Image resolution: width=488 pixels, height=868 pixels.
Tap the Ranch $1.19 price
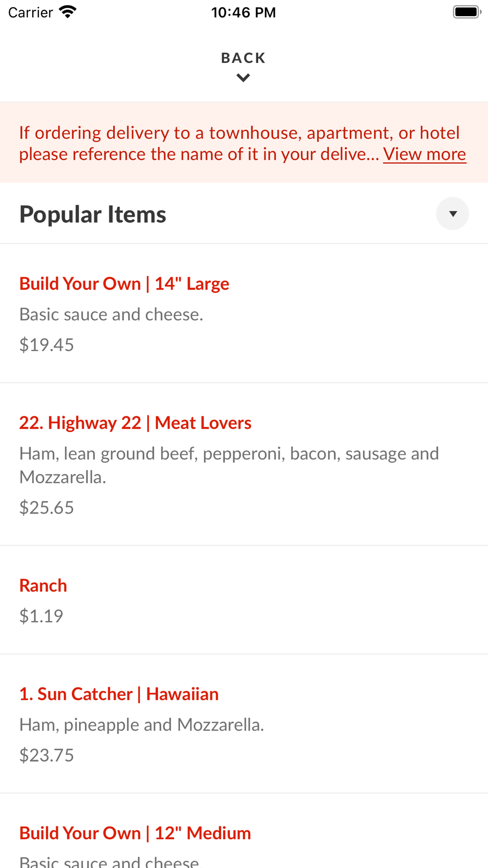[x=41, y=616]
